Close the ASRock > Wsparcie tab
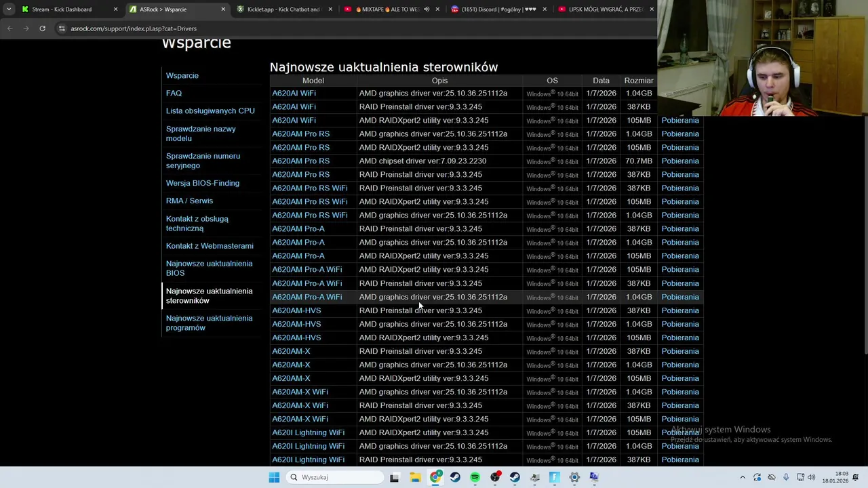The width and height of the screenshot is (868, 488). click(x=223, y=9)
